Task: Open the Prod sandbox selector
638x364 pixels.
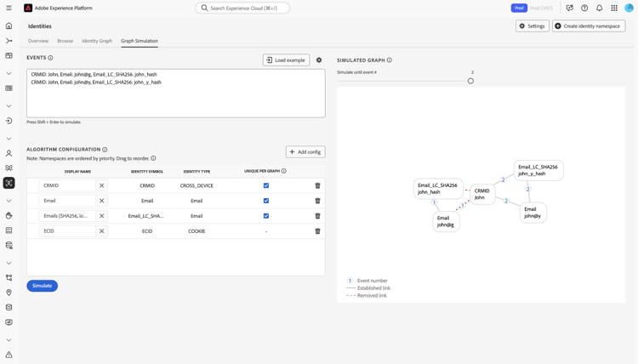Action: 519,8
